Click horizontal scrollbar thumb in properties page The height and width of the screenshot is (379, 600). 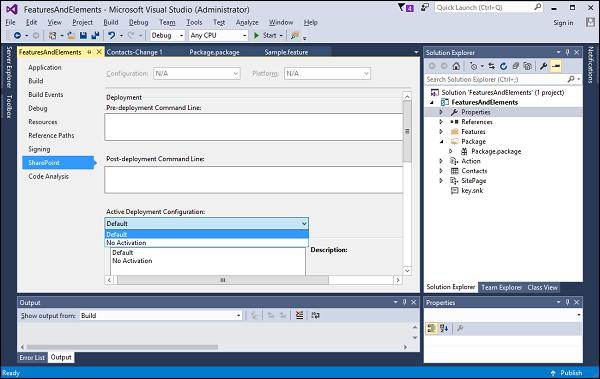pyautogui.click(x=223, y=280)
